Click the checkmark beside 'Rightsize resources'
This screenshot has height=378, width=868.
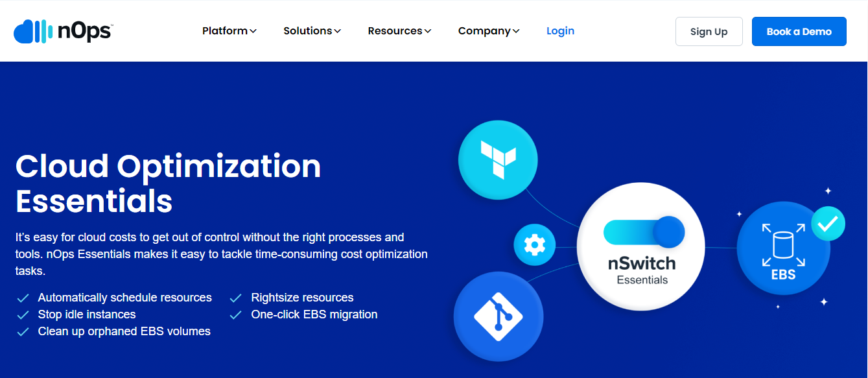point(235,297)
